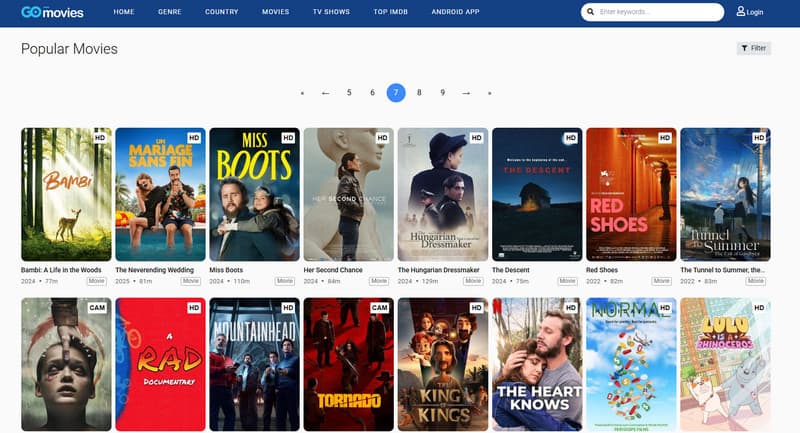
Task: Click 'Popular Movies' heading
Action: coord(69,49)
